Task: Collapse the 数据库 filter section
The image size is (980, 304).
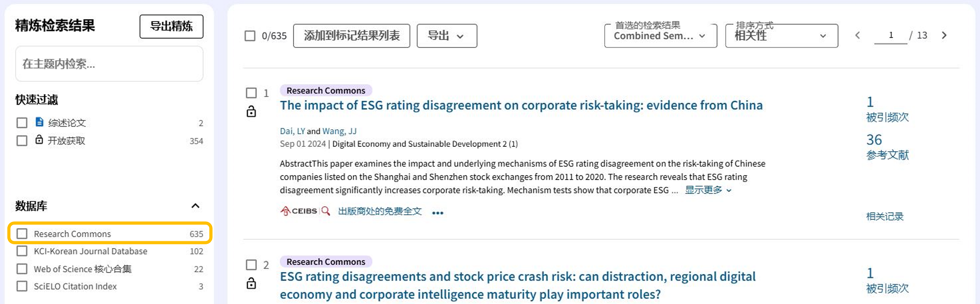Action: (195, 206)
